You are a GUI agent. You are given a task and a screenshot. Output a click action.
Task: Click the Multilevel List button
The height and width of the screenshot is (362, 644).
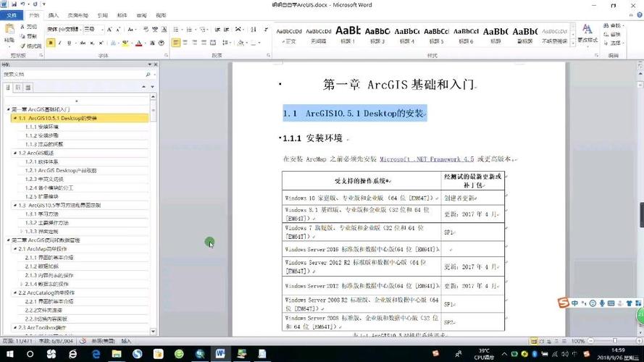(204, 30)
